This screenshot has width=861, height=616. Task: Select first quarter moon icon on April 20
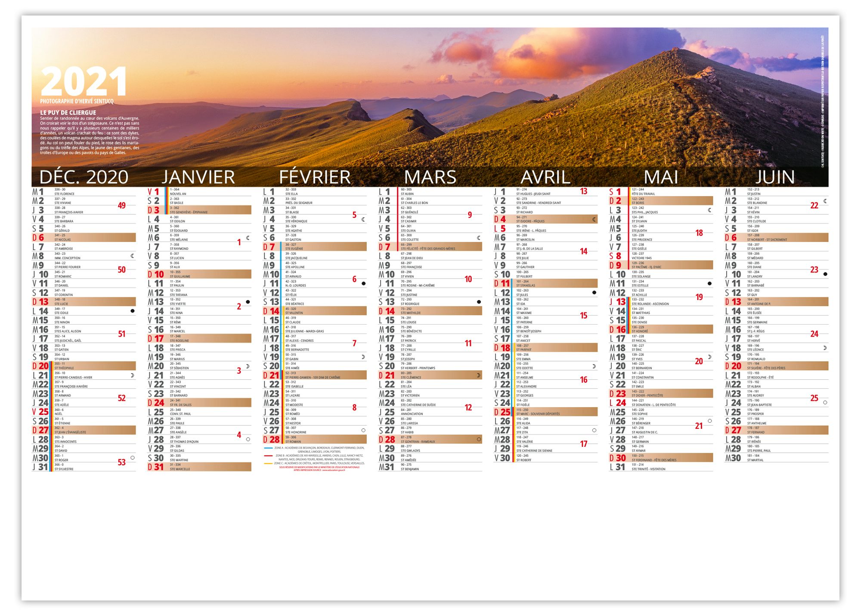pos(594,366)
